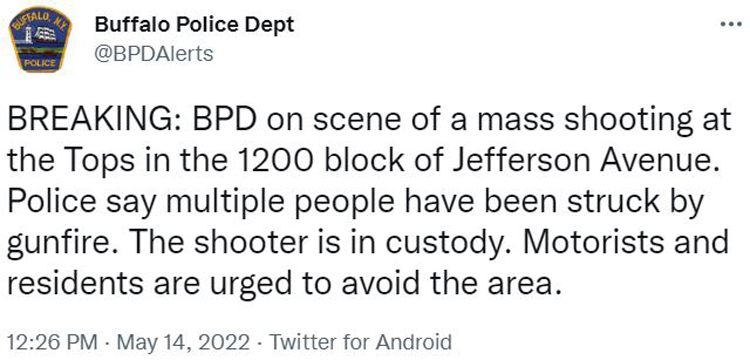Screen dimensions: 750x360
Task: Open the Buffalo Police Dept profile name
Action: coord(194,25)
